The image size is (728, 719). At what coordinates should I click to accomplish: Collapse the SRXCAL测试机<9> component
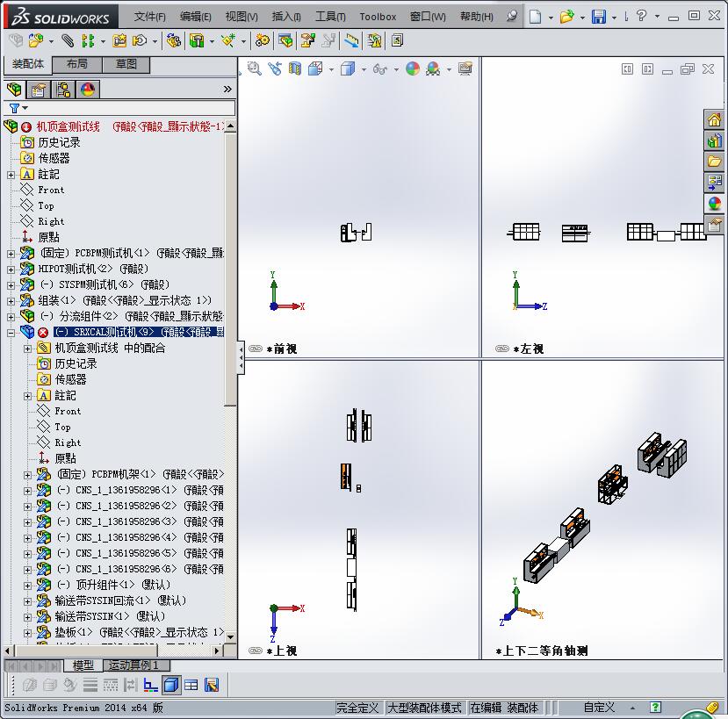[x=11, y=333]
